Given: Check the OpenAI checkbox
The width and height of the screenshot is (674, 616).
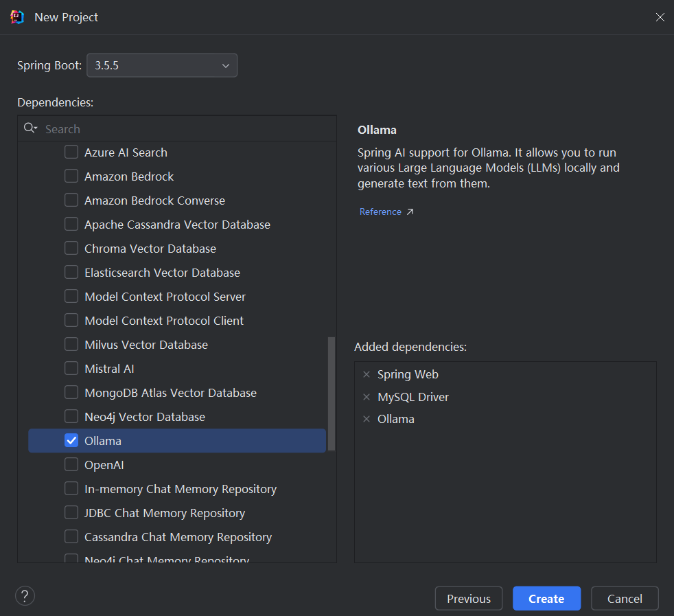Looking at the screenshot, I should tap(71, 465).
